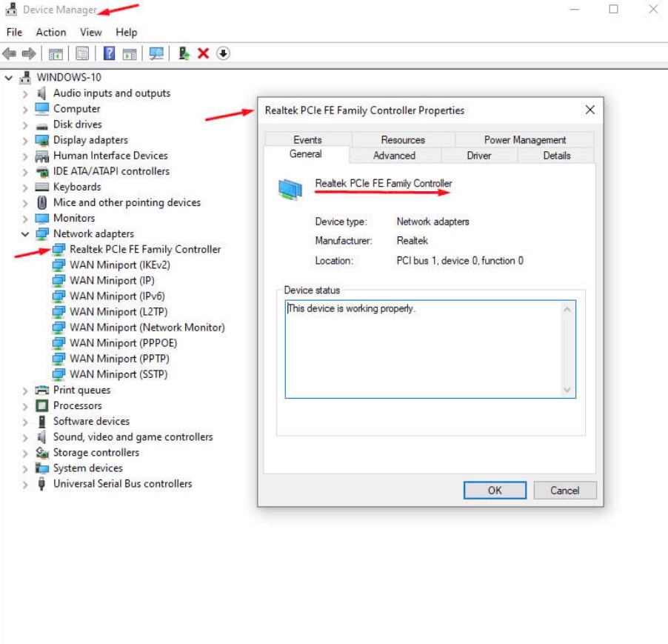Click the Processors chip icon
Viewport: 668px width, 644px height.
click(x=41, y=406)
